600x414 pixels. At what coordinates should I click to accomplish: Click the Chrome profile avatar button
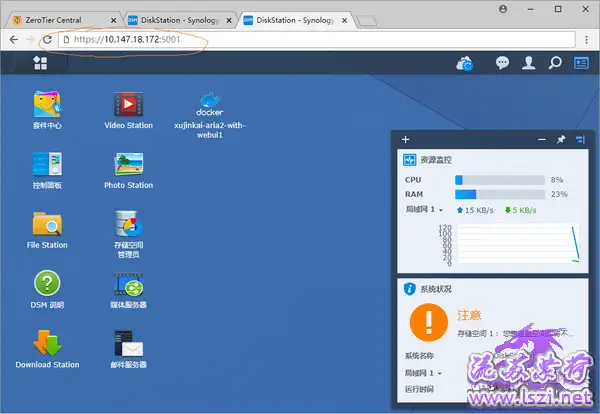point(503,9)
